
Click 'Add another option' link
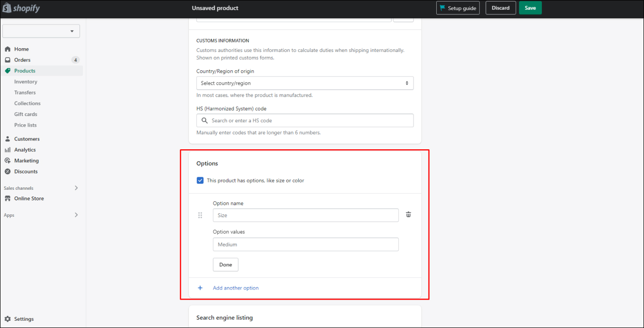pyautogui.click(x=236, y=288)
